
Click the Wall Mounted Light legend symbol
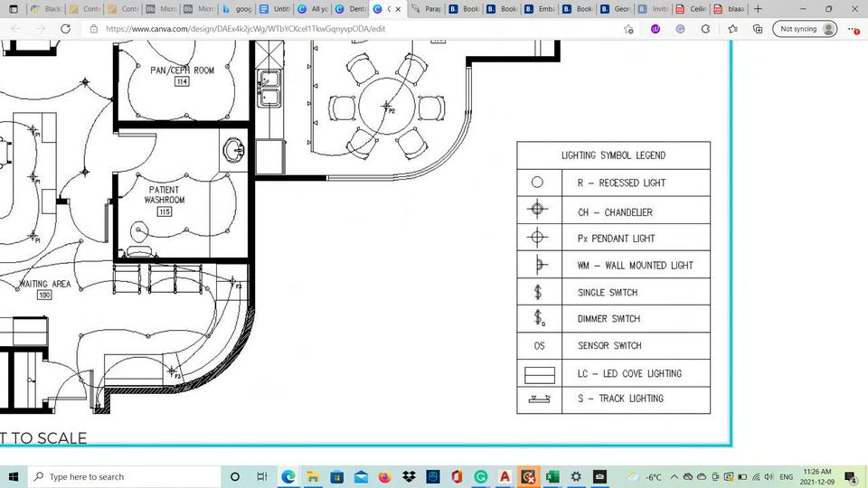click(540, 265)
